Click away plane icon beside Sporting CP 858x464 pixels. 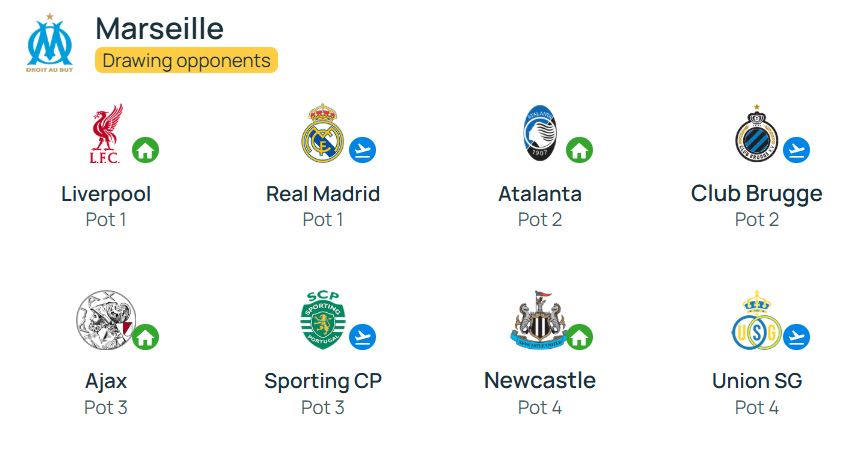click(362, 337)
